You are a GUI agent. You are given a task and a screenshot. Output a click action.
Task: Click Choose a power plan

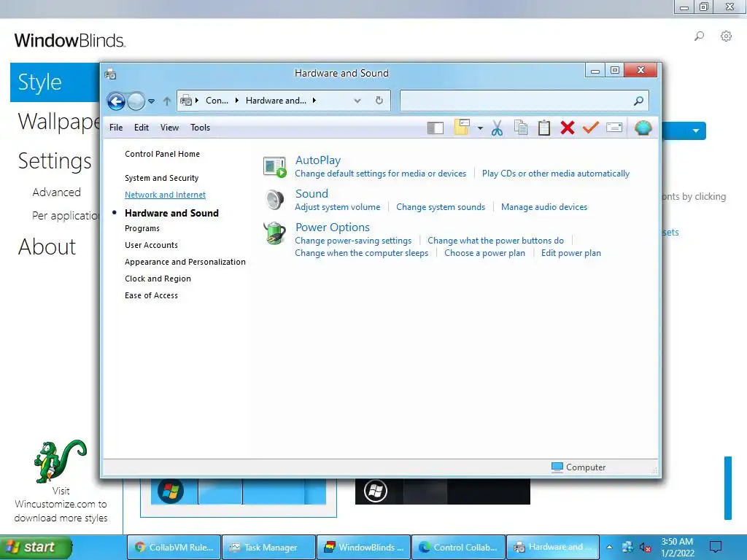(484, 253)
